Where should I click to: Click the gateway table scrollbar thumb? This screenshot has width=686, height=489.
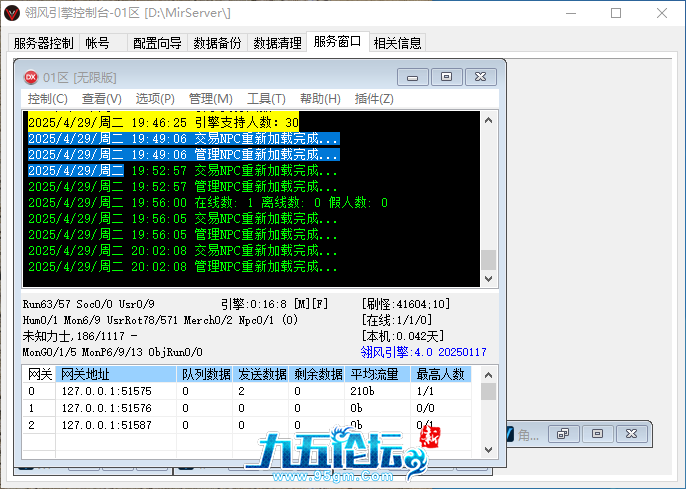(489, 391)
